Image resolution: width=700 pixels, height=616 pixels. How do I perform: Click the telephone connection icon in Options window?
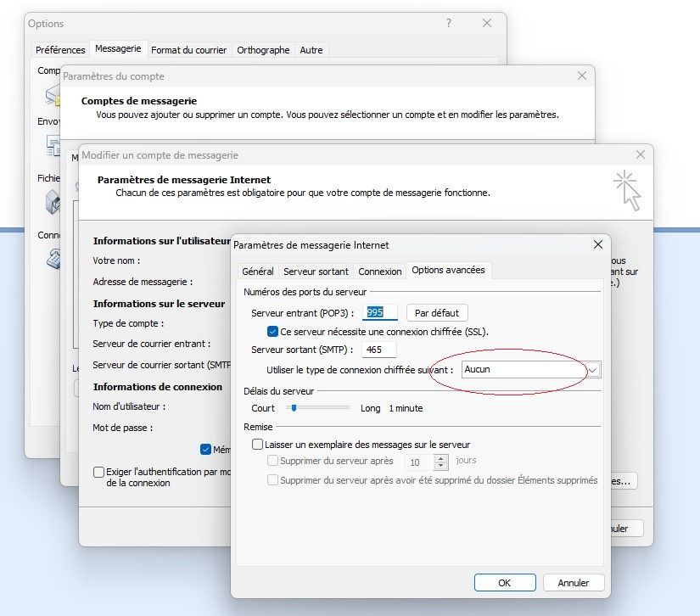53,259
